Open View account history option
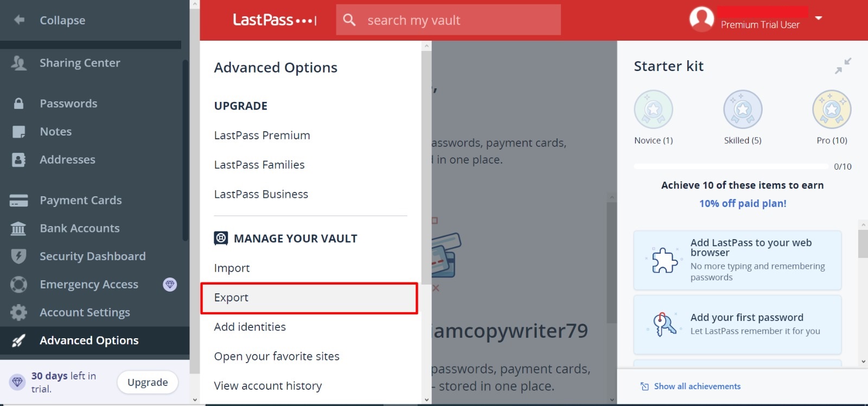This screenshot has height=406, width=868. [267, 386]
